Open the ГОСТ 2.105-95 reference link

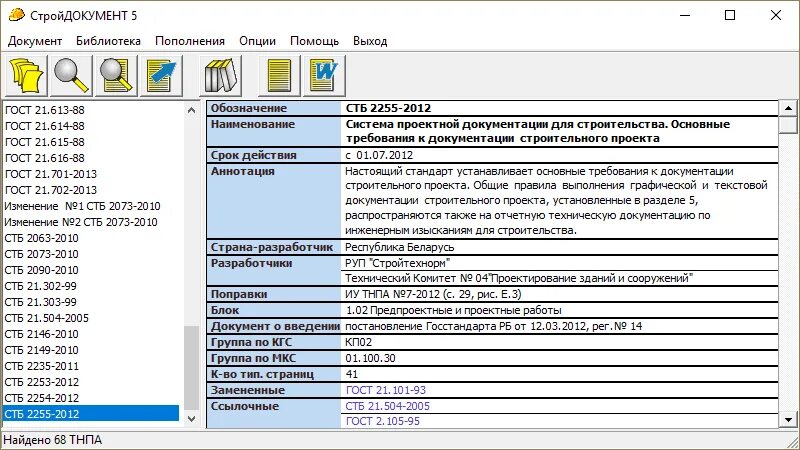pyautogui.click(x=383, y=421)
